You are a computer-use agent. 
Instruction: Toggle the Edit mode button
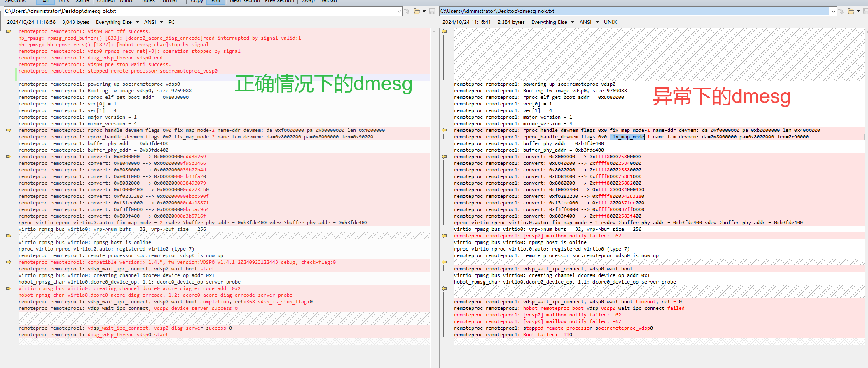(216, 2)
